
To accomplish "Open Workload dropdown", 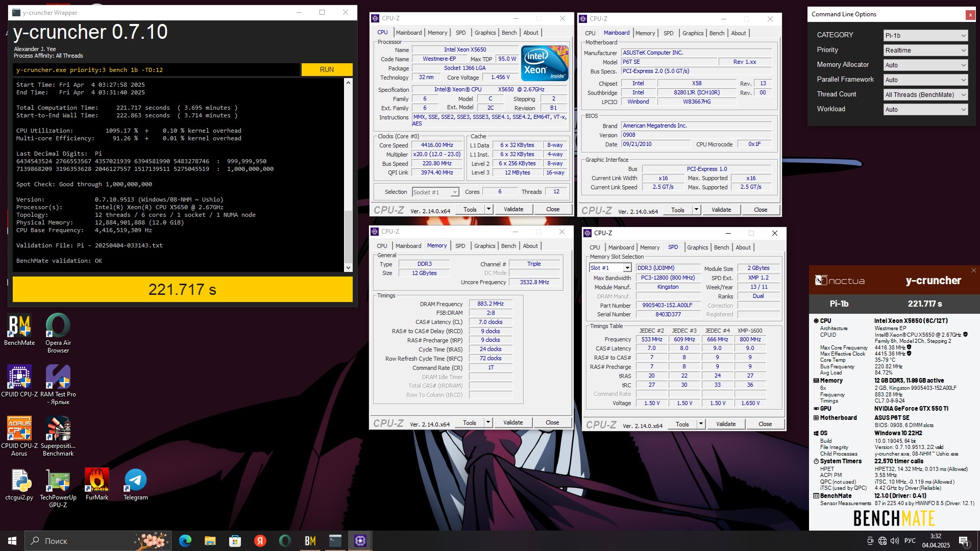I will coord(925,109).
